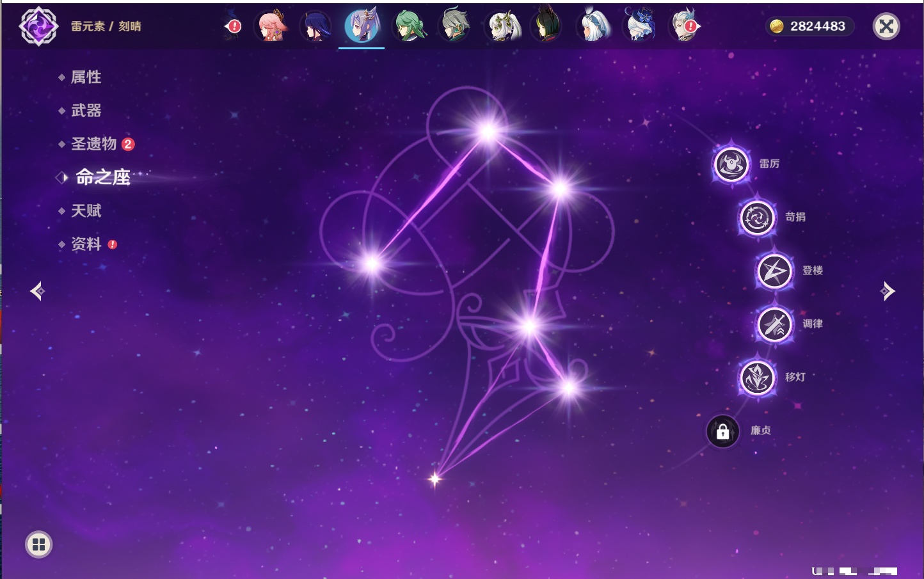Select the grey-haired Alhaitham portrait

455,26
